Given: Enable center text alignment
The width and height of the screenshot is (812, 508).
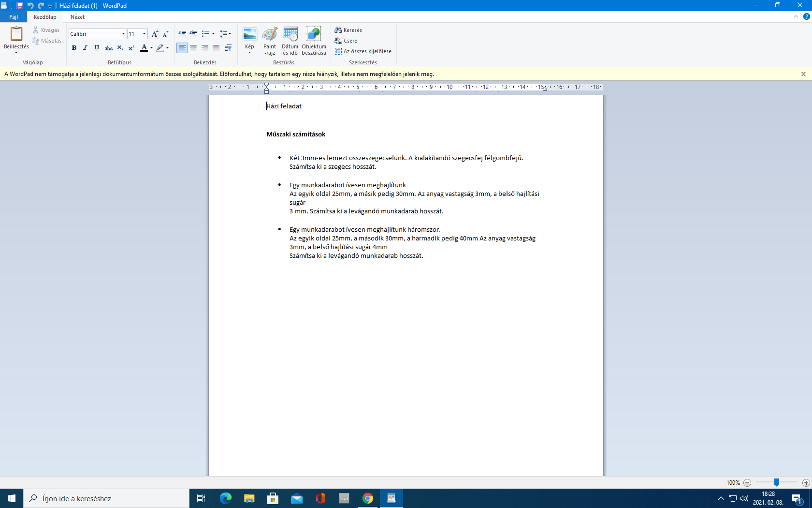Looking at the screenshot, I should pos(193,48).
